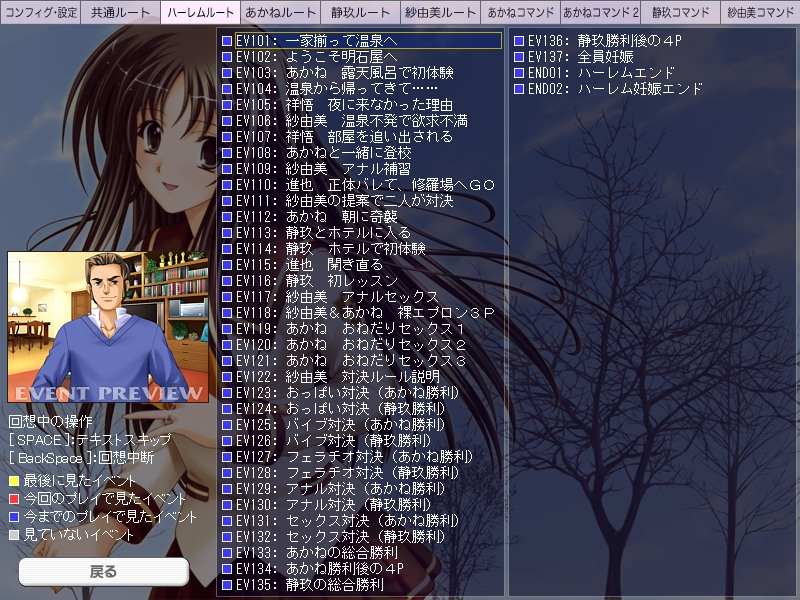This screenshot has height=600, width=800.
Task: Click the yellow 最後に見たイベント legend swatch
Action: (14, 481)
